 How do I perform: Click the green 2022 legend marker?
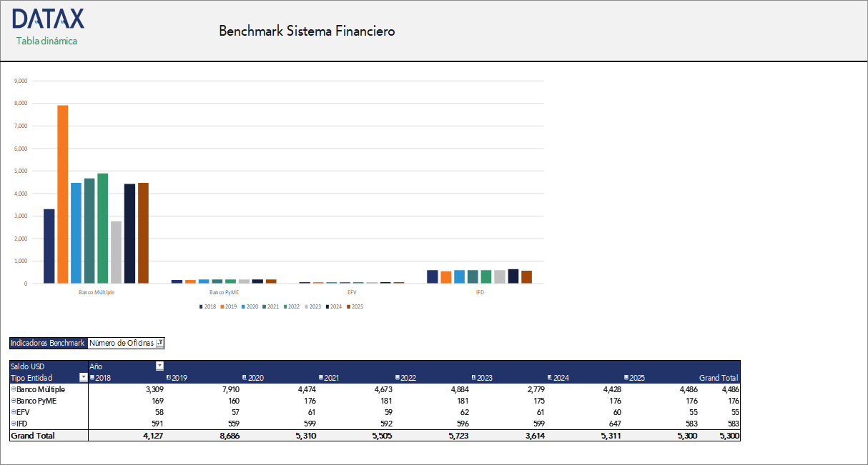pyautogui.click(x=285, y=306)
